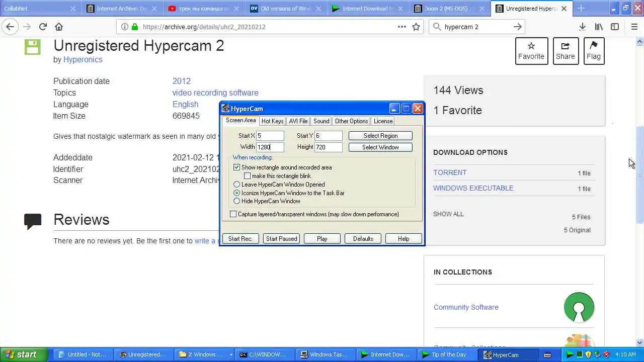This screenshot has height=362, width=644.
Task: Switch to the AVI File tab
Action: click(x=298, y=121)
